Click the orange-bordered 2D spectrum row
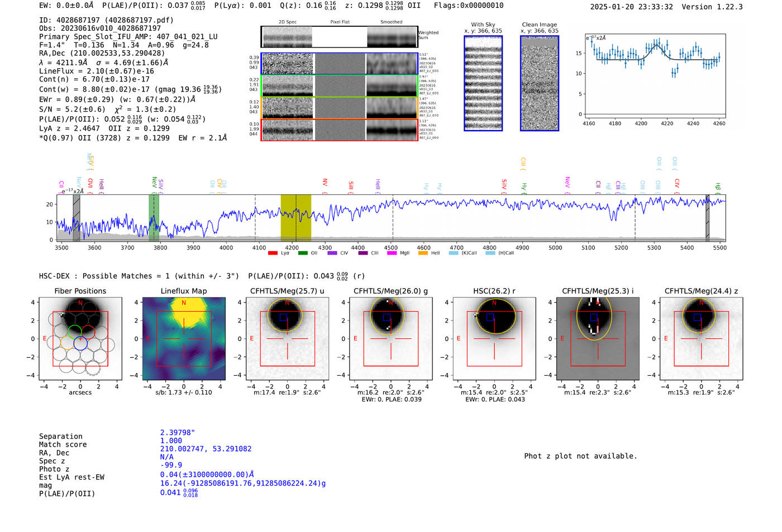782x532 pixels. [x=340, y=108]
